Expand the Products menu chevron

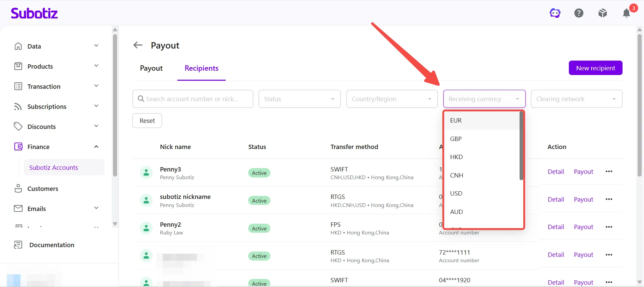[96, 66]
